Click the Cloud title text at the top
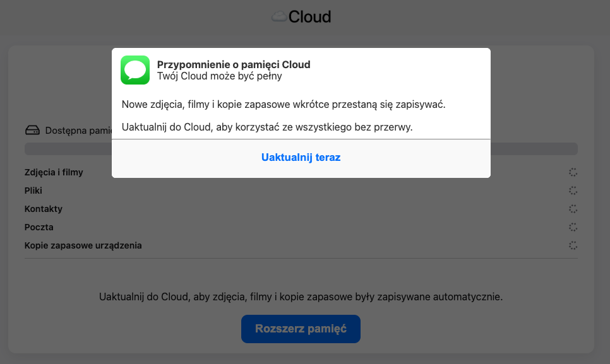610x364 pixels. (x=309, y=17)
